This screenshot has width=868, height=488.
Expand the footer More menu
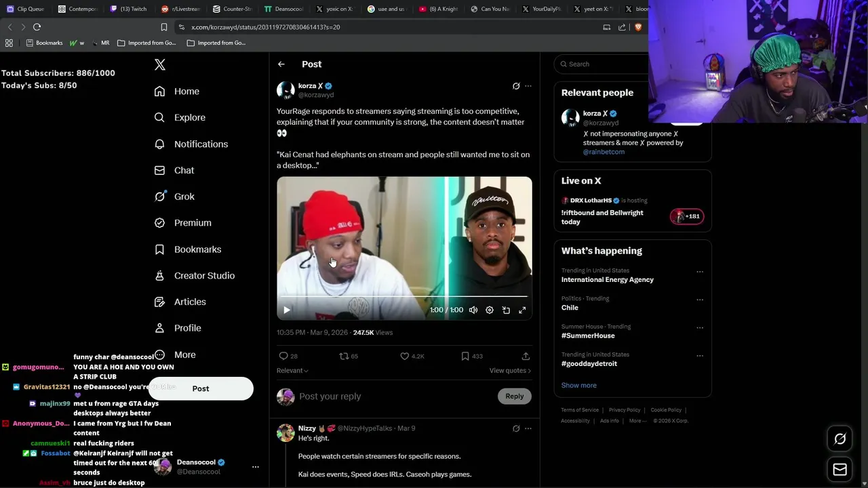(x=637, y=421)
